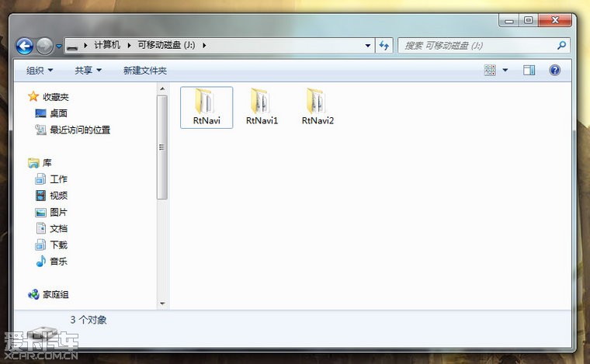Change view using the view icon button
The width and height of the screenshot is (590, 364).
pyautogui.click(x=490, y=71)
